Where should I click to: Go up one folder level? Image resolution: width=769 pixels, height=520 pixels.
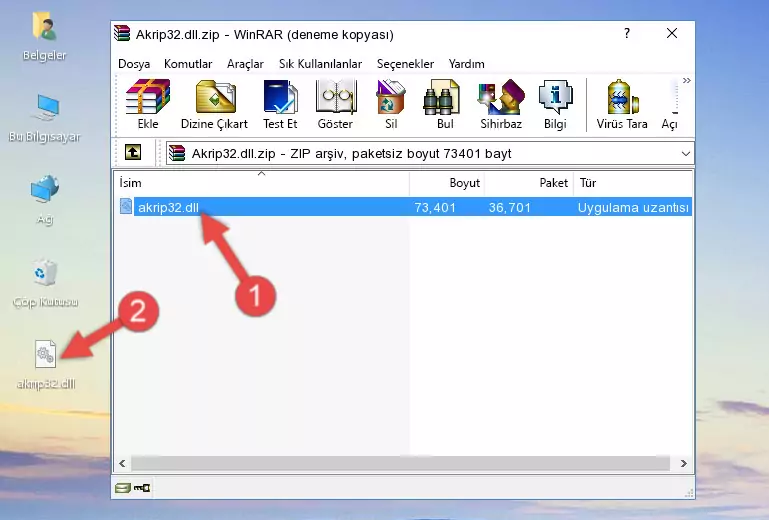coord(133,153)
